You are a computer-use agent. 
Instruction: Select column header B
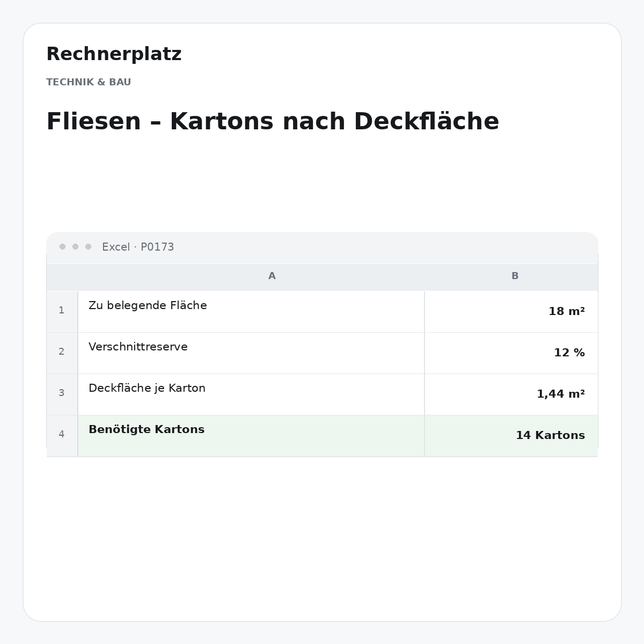click(x=515, y=276)
